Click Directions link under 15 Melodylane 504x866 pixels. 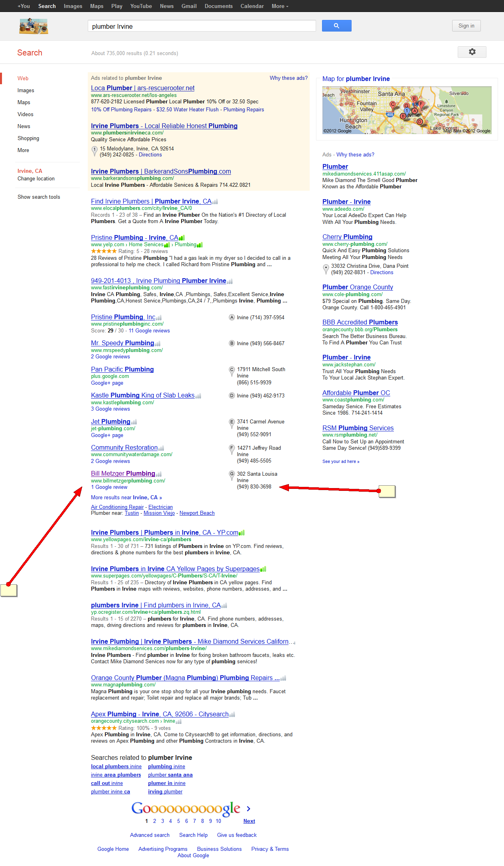150,155
